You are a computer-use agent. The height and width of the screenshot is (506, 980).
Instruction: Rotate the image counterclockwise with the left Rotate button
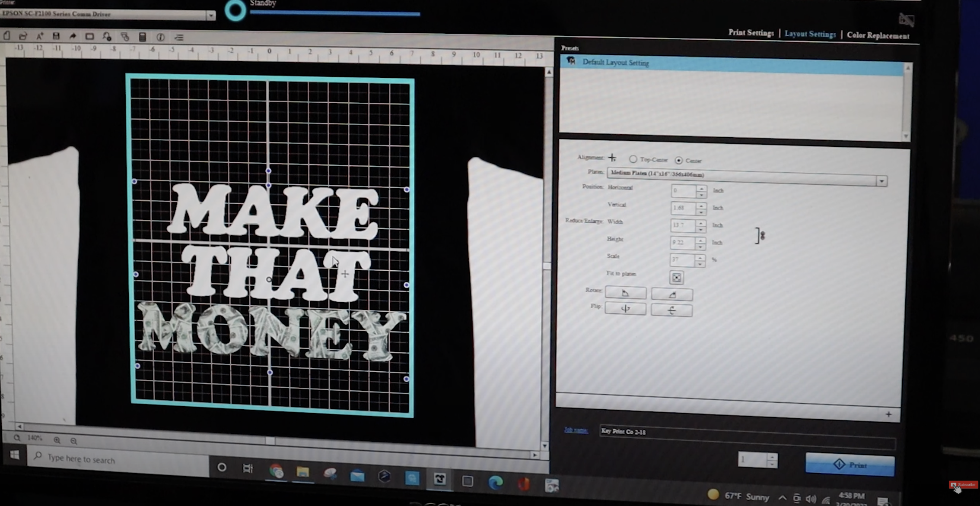point(625,293)
